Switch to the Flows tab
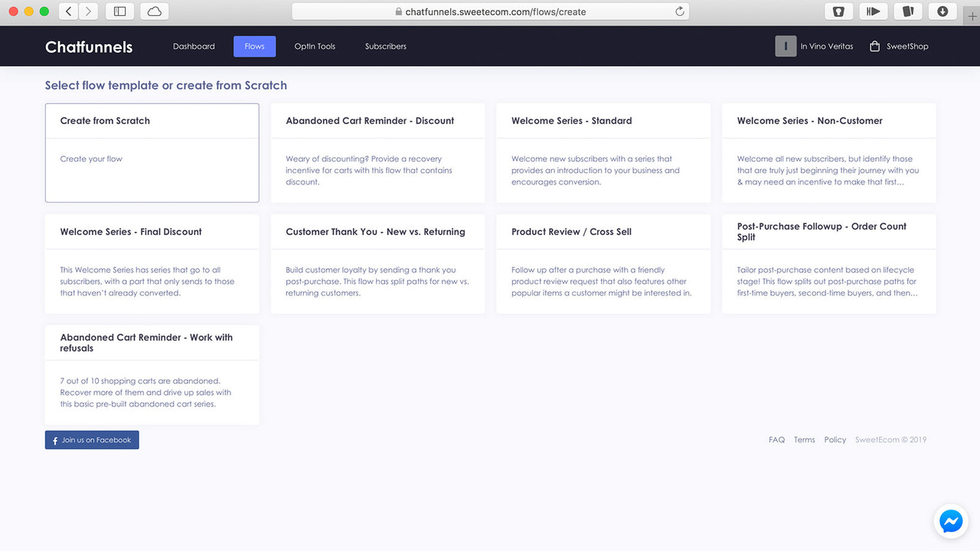 254,46
